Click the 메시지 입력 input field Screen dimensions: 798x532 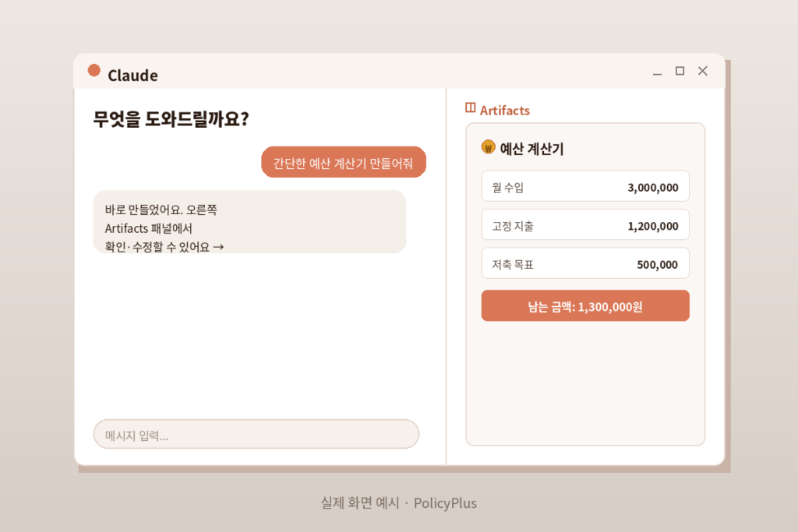pyautogui.click(x=256, y=435)
